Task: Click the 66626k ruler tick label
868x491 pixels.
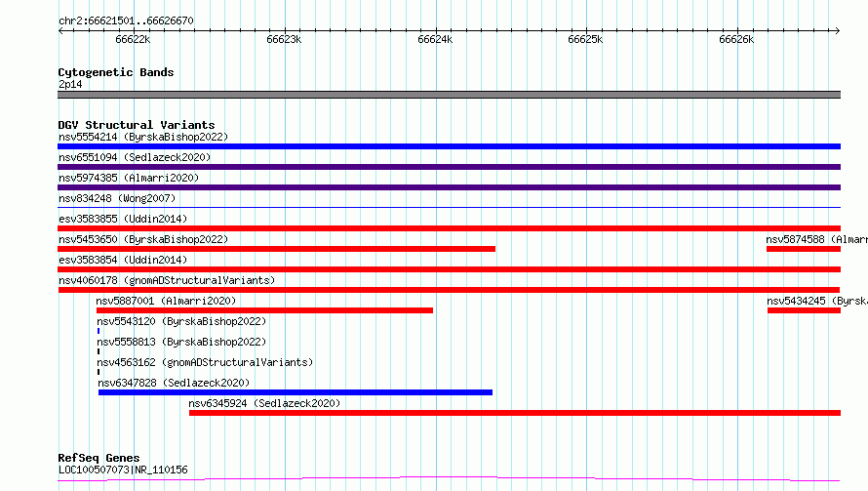Action: (736, 39)
